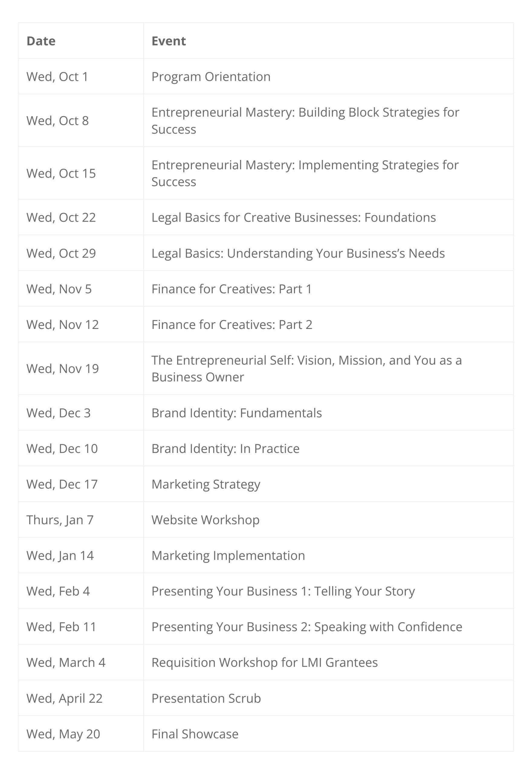Select the Website Workshop event
Viewport: 532px width, 774px height.
pyautogui.click(x=205, y=520)
